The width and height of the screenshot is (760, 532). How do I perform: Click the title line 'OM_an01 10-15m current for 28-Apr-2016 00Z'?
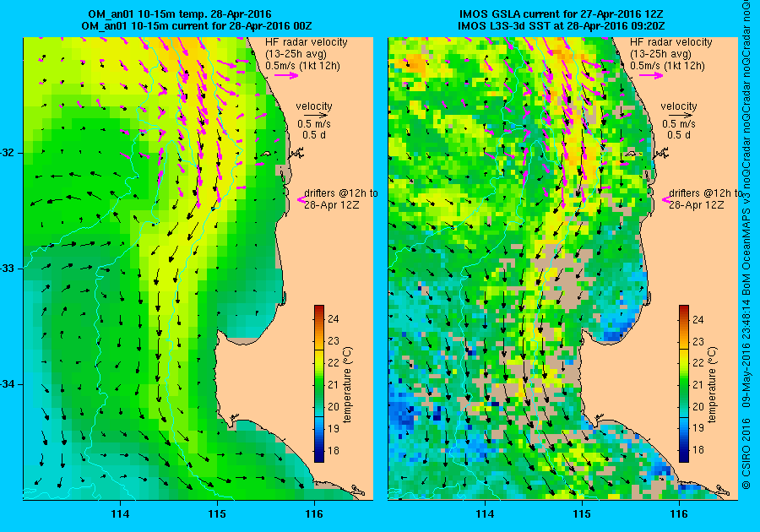click(x=197, y=25)
